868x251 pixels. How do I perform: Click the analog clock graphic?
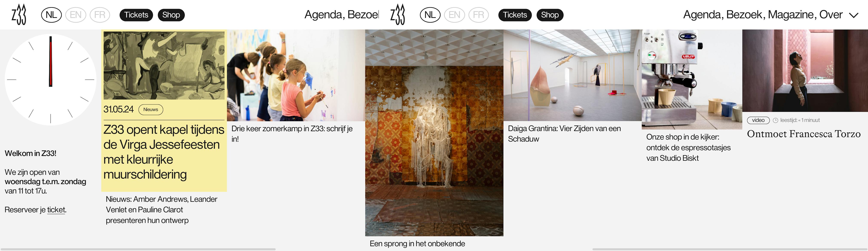pyautogui.click(x=50, y=80)
